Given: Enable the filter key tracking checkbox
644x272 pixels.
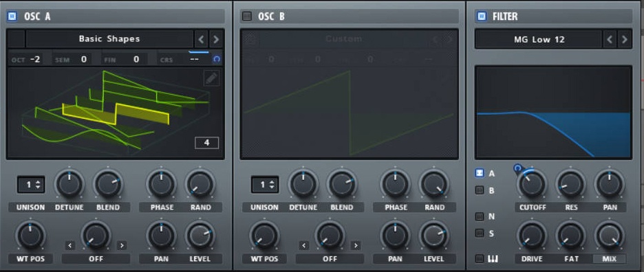Looking at the screenshot, I should (480, 259).
